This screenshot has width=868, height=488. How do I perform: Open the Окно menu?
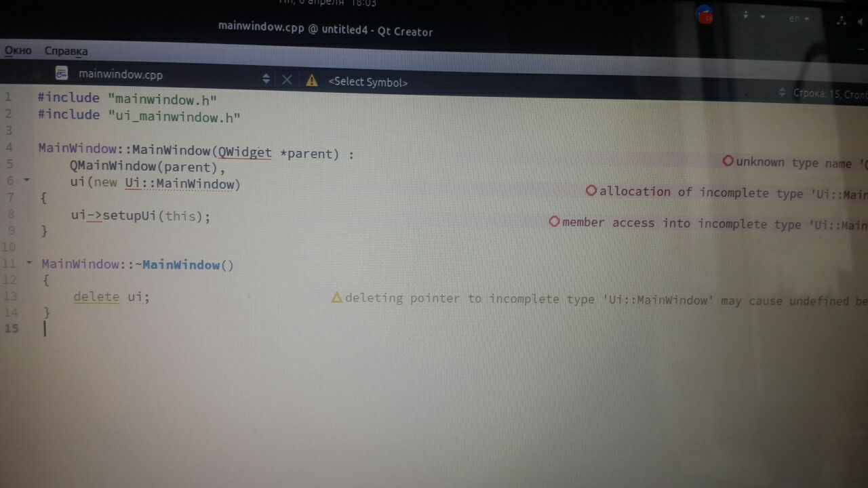click(18, 51)
